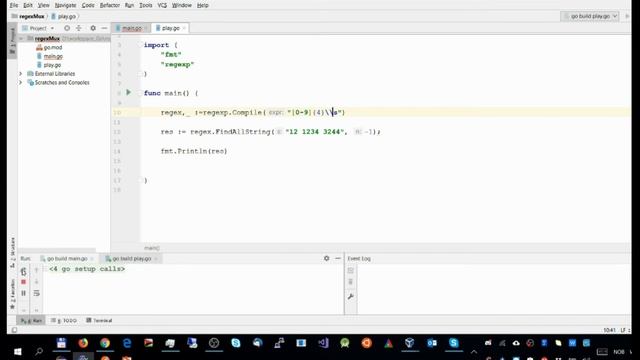The image size is (640, 360).
Task: Select go build main.go run tab
Action: pos(67,259)
